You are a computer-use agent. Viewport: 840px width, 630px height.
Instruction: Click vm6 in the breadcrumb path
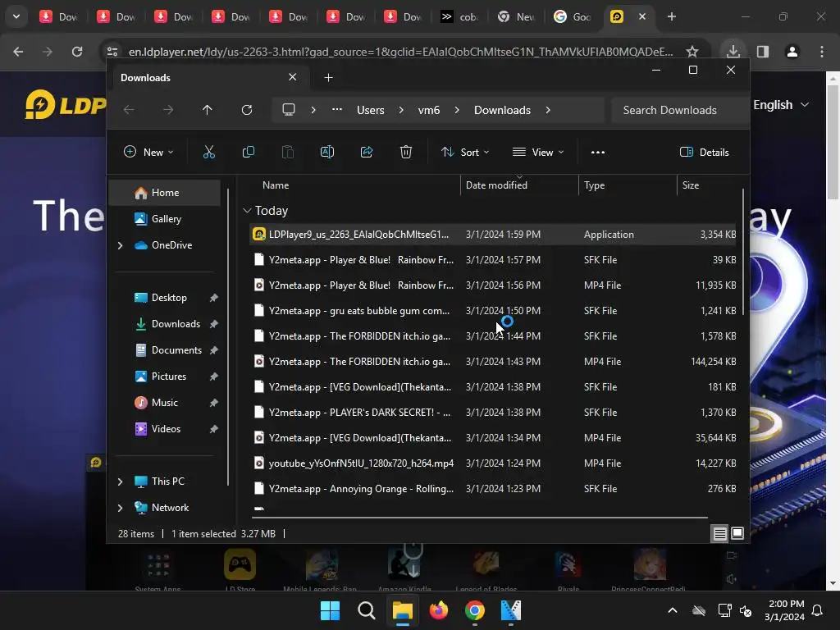[x=428, y=110]
